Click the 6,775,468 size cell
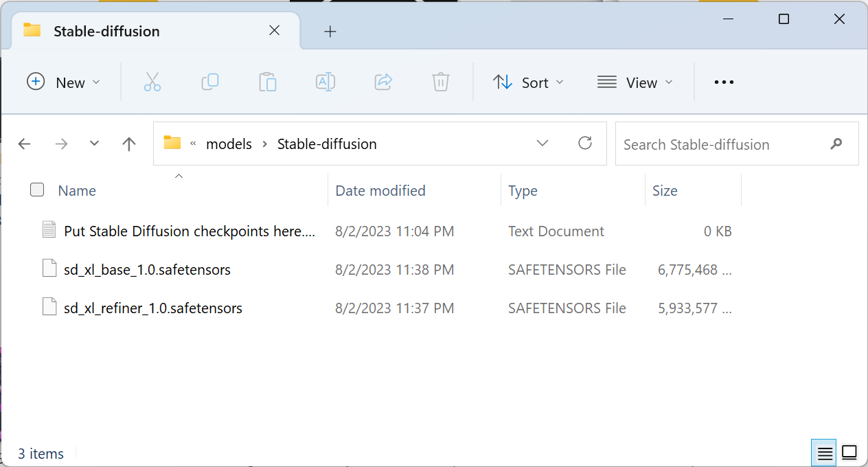The image size is (868, 467). [x=695, y=270]
